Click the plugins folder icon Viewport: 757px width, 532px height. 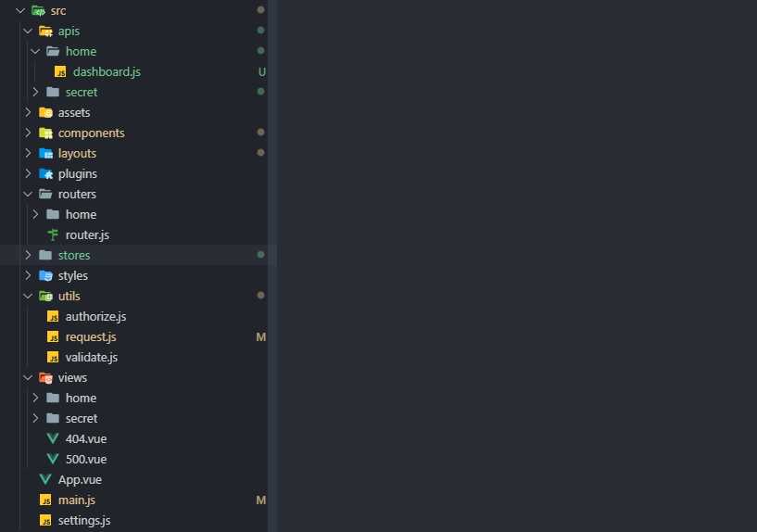(45, 173)
